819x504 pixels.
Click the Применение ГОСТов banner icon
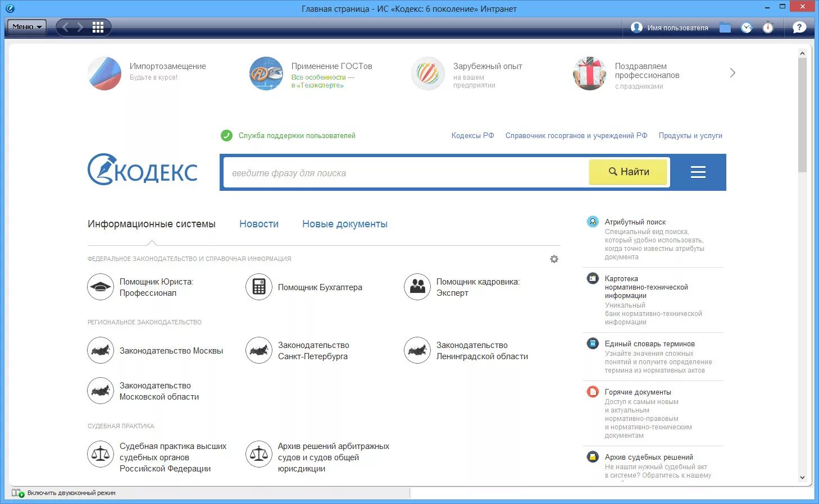pyautogui.click(x=266, y=74)
